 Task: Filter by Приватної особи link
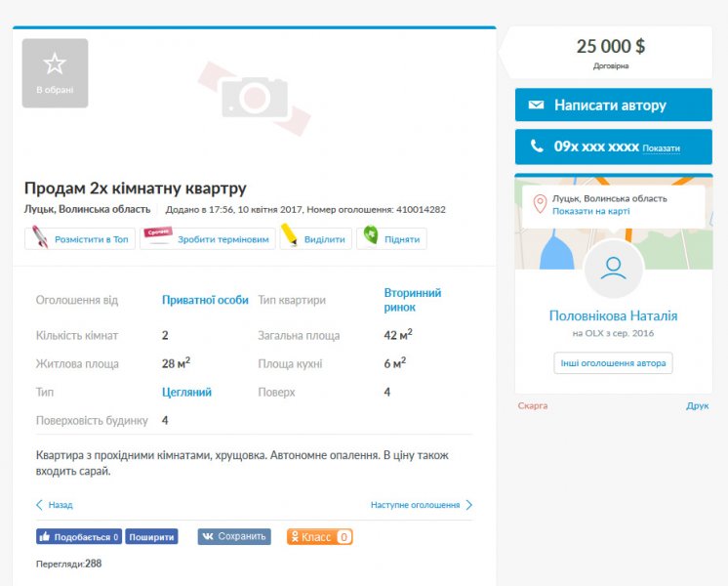pos(205,300)
